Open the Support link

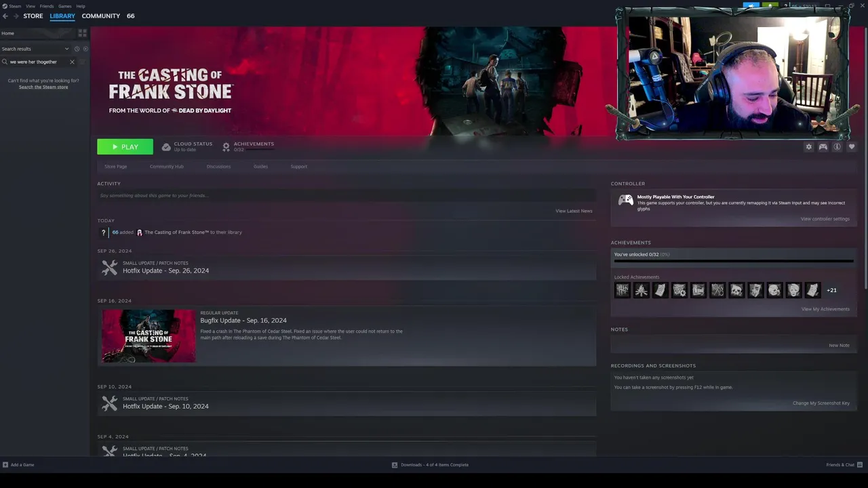(299, 167)
